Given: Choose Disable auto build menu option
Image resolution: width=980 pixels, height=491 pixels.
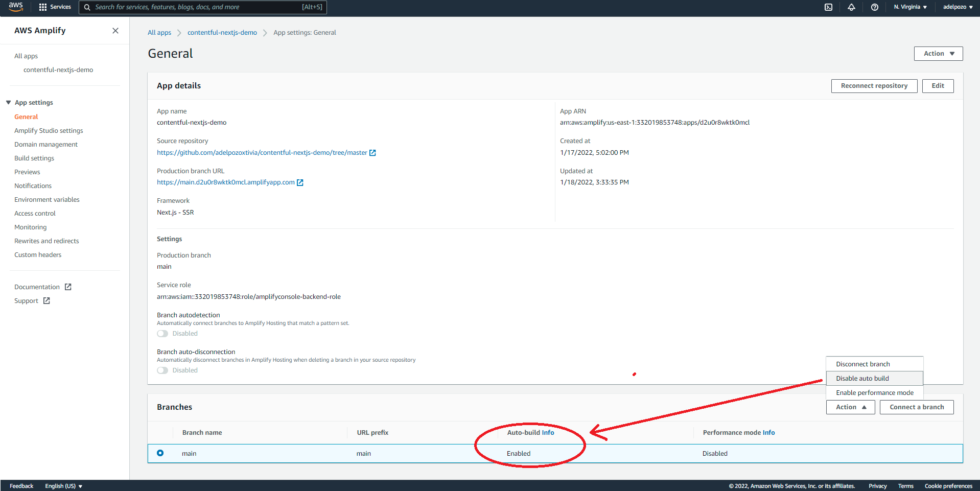Looking at the screenshot, I should (862, 378).
